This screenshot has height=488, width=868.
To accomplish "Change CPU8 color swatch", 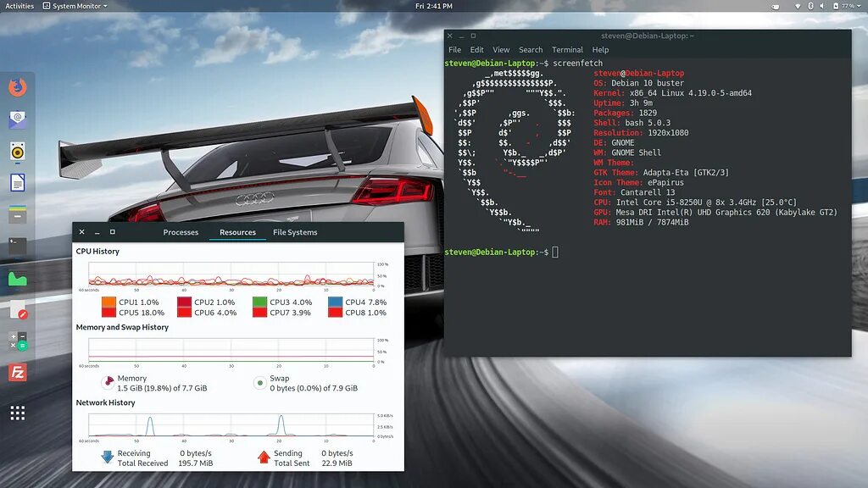I will tap(335, 313).
